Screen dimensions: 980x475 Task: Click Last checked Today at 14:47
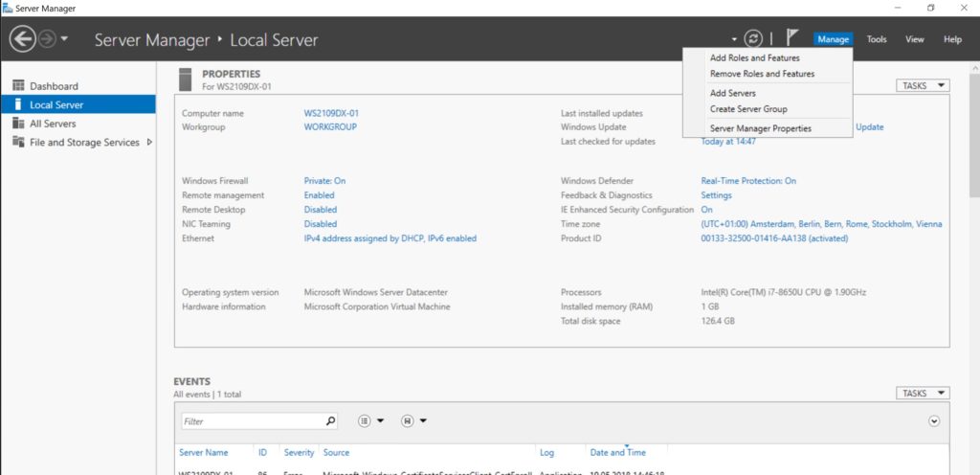pyautogui.click(x=728, y=141)
